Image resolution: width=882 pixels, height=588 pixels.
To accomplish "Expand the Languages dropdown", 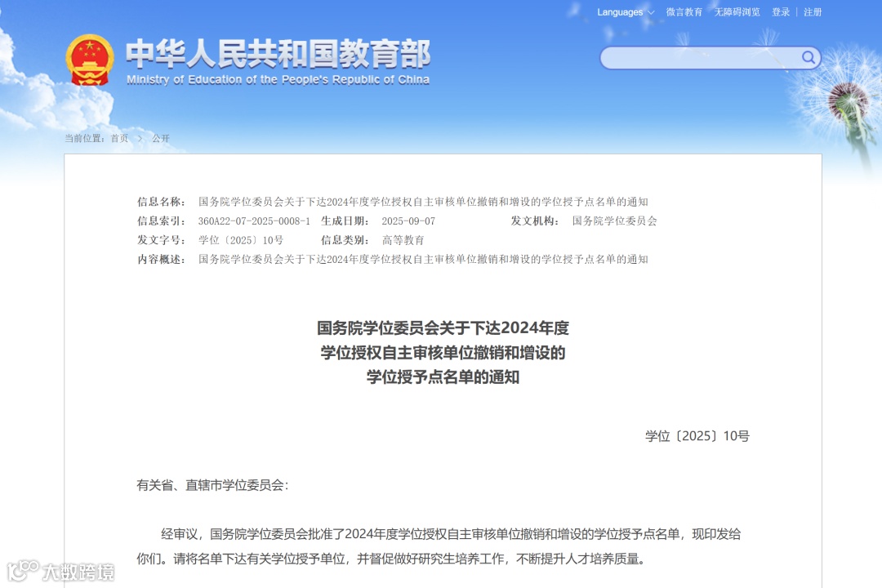I will click(626, 12).
